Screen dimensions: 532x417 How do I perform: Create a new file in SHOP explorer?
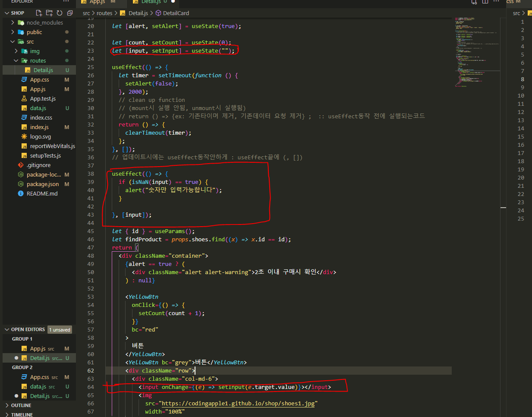(x=39, y=13)
